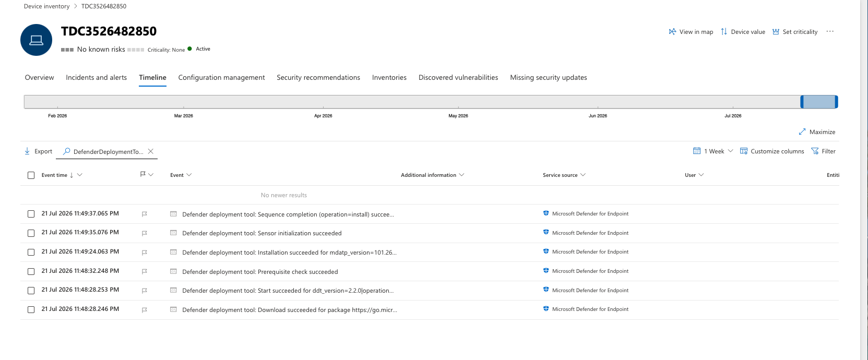Select the 11:49:24.063 PM event checkbox
The image size is (868, 360).
(31, 253)
